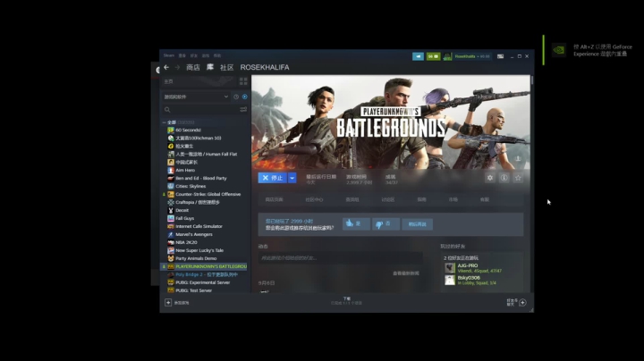The image size is (644, 361).
Task: Open the PUBG settings gear icon
Action: coord(489,178)
